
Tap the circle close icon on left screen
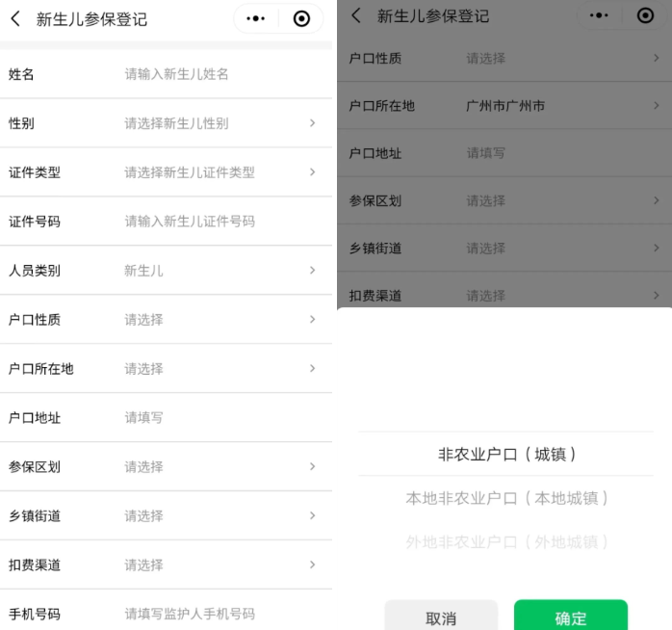(301, 19)
